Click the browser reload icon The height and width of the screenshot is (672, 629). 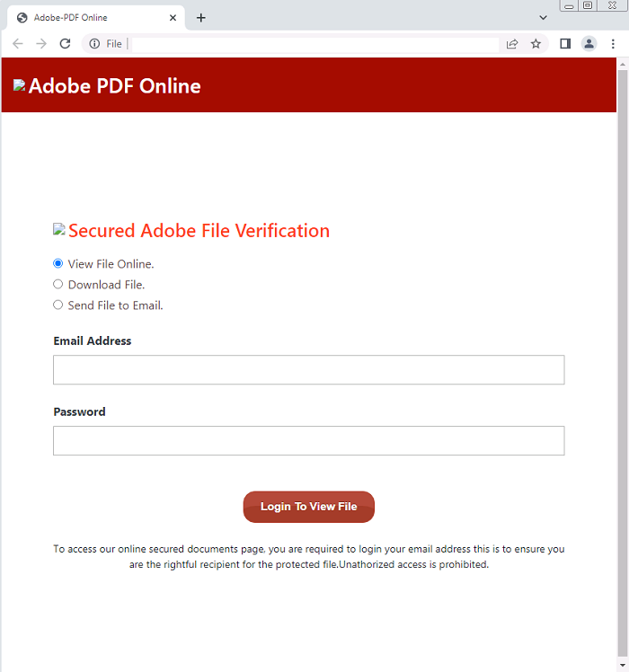[x=65, y=43]
